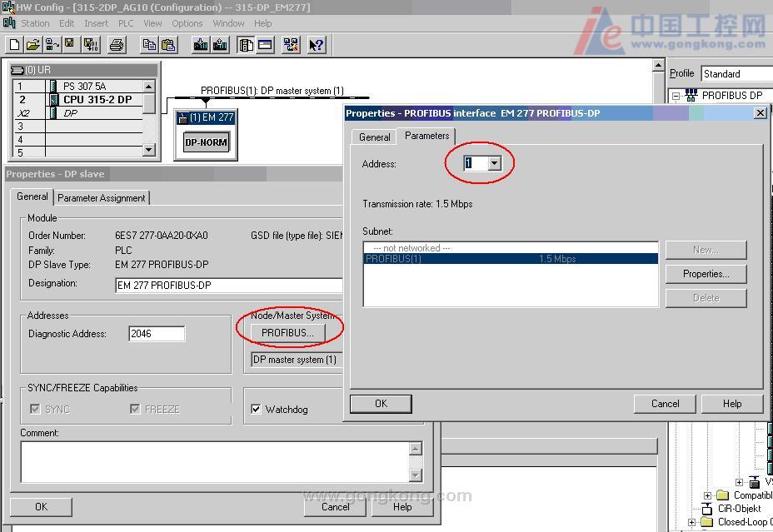Click the Print toolbar icon

[117, 45]
